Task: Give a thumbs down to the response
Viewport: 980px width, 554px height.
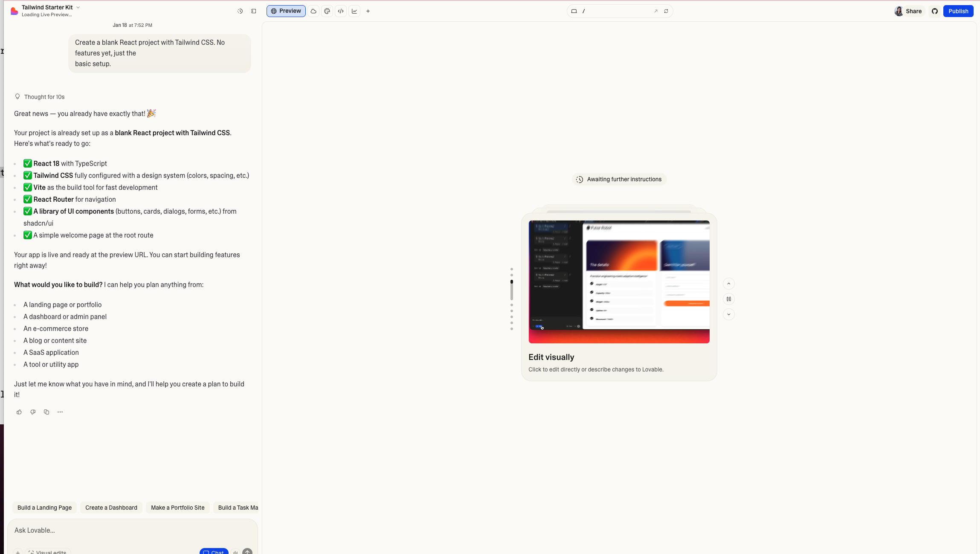Action: point(33,412)
